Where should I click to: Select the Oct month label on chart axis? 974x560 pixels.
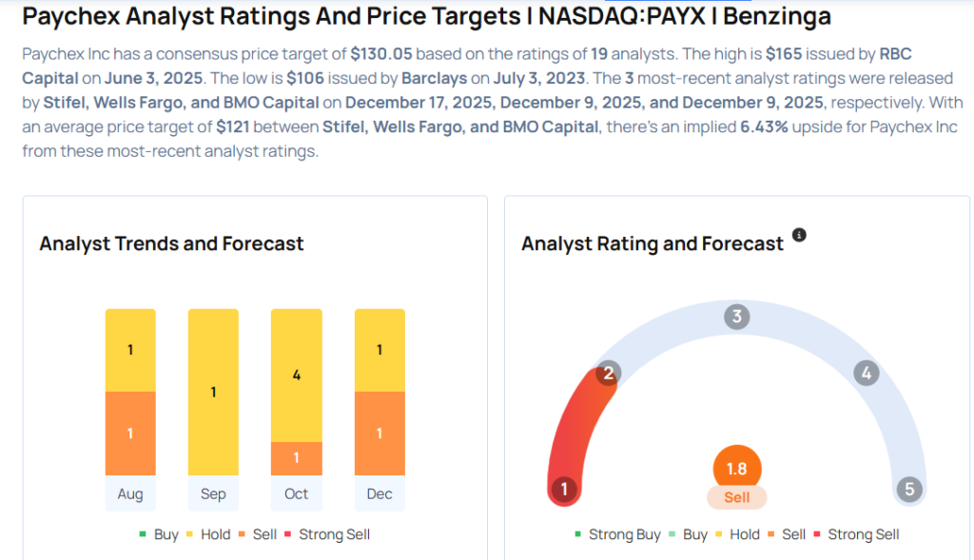click(296, 493)
